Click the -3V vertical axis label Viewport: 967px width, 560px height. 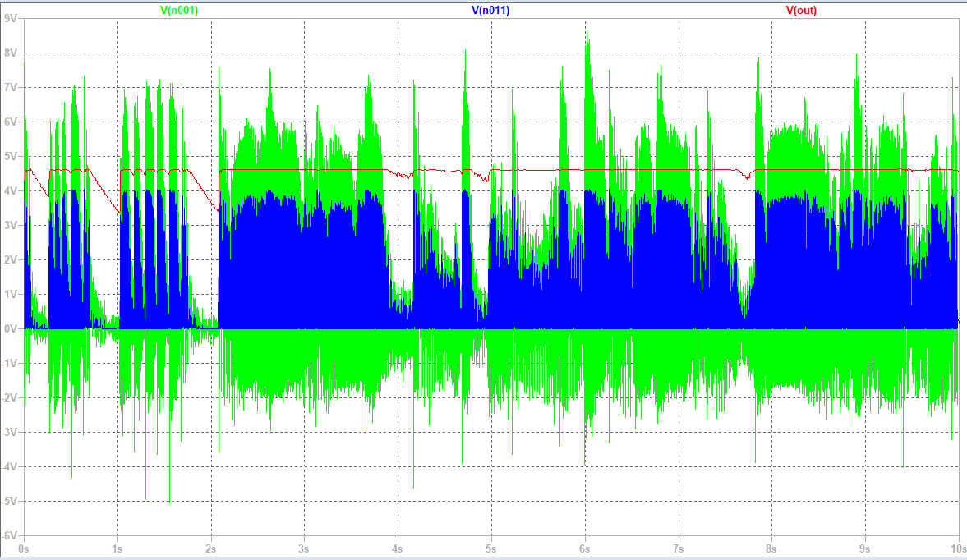click(9, 432)
